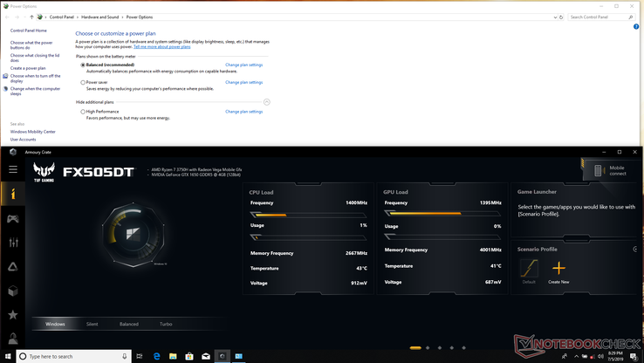Open the volume icon in system tray

601,356
